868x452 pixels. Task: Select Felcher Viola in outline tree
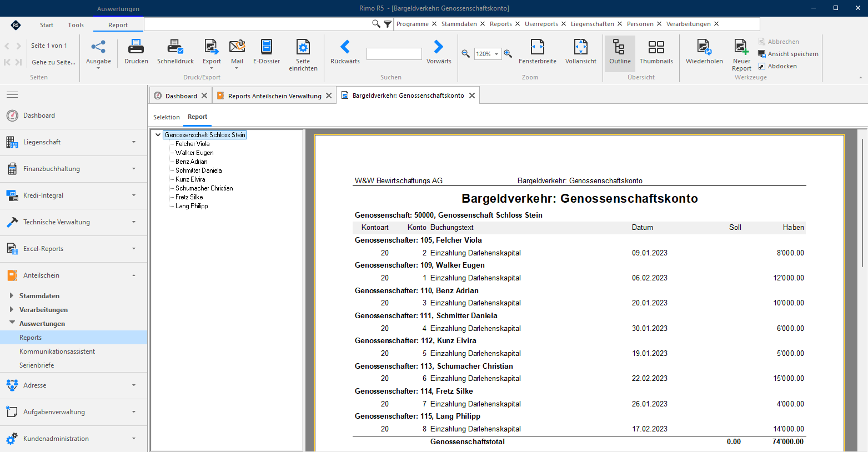click(192, 144)
